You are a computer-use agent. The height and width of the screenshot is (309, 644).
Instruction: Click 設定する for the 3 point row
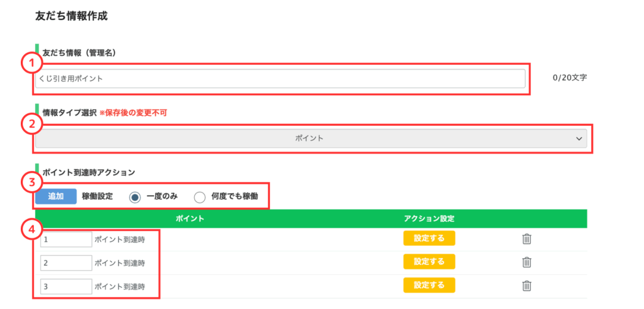[x=429, y=284]
